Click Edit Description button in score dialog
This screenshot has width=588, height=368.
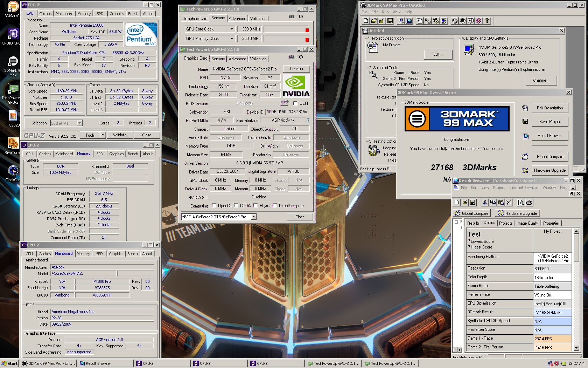tap(550, 108)
